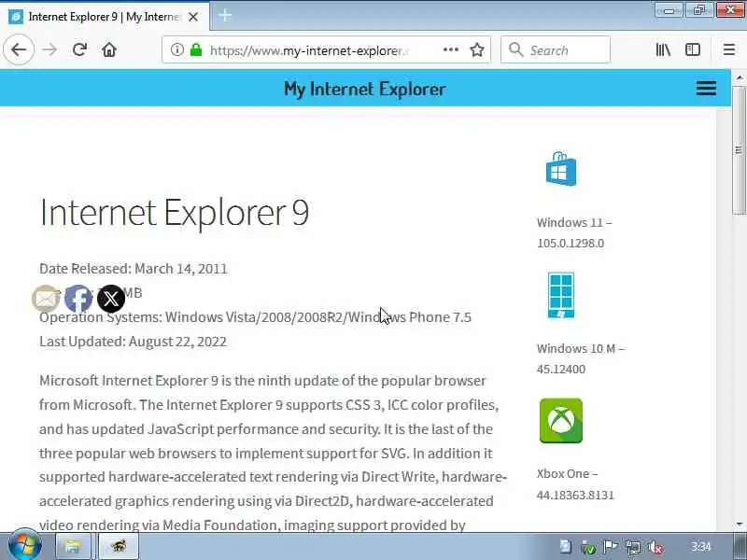Image resolution: width=747 pixels, height=560 pixels.
Task: Open the site's hamburger navigation menu
Action: (706, 88)
